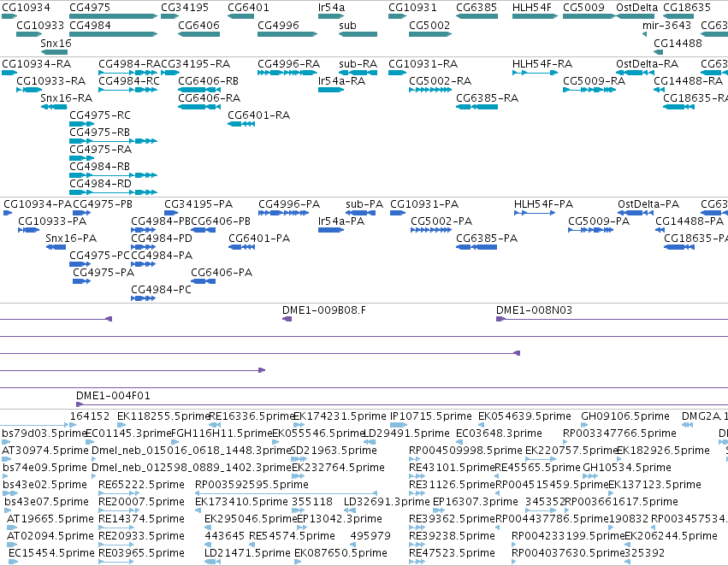
Task: Select the CG14488 gene label
Action: click(678, 43)
